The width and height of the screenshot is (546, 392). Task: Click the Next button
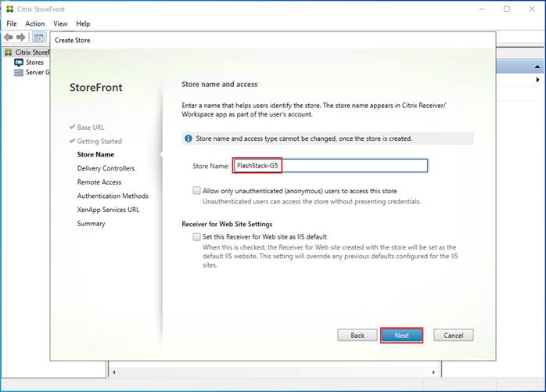(401, 335)
